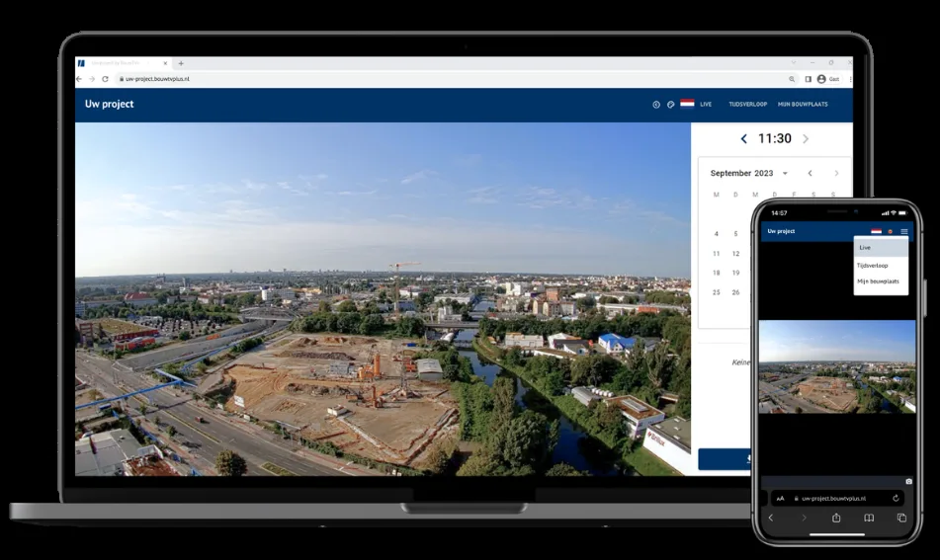Open the browser three-dot menu

[850, 79]
